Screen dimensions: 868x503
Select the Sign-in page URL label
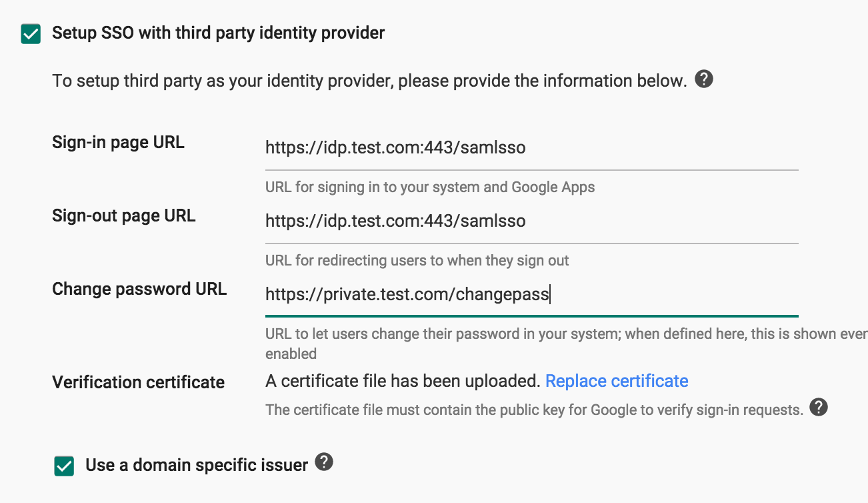coord(118,141)
